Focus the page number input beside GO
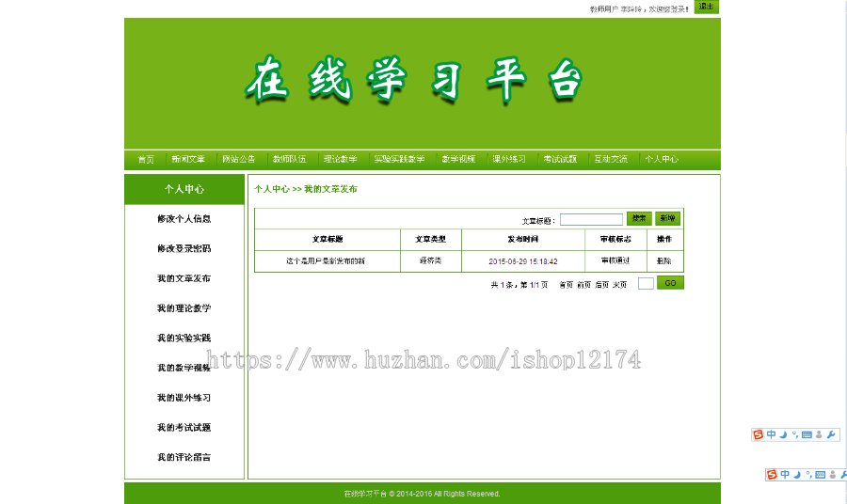The width and height of the screenshot is (847, 504). [x=646, y=283]
